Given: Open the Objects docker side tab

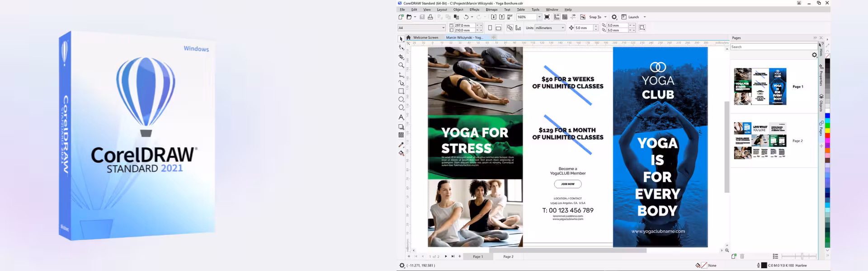Looking at the screenshot, I should 821,103.
